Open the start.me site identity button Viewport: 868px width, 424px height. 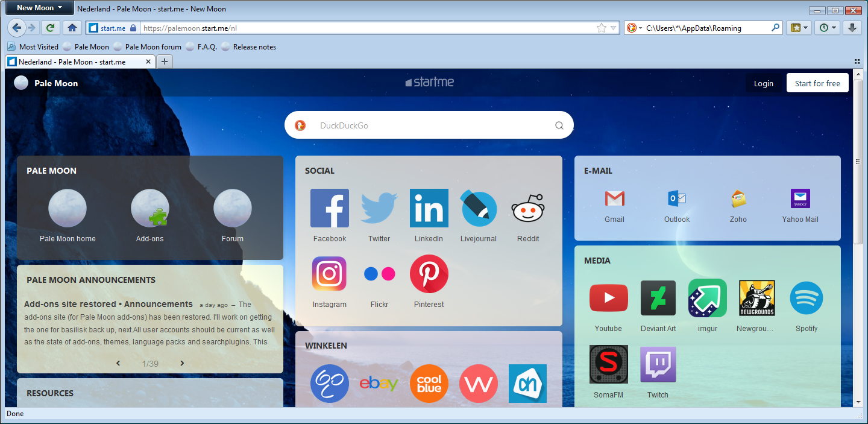pyautogui.click(x=113, y=28)
